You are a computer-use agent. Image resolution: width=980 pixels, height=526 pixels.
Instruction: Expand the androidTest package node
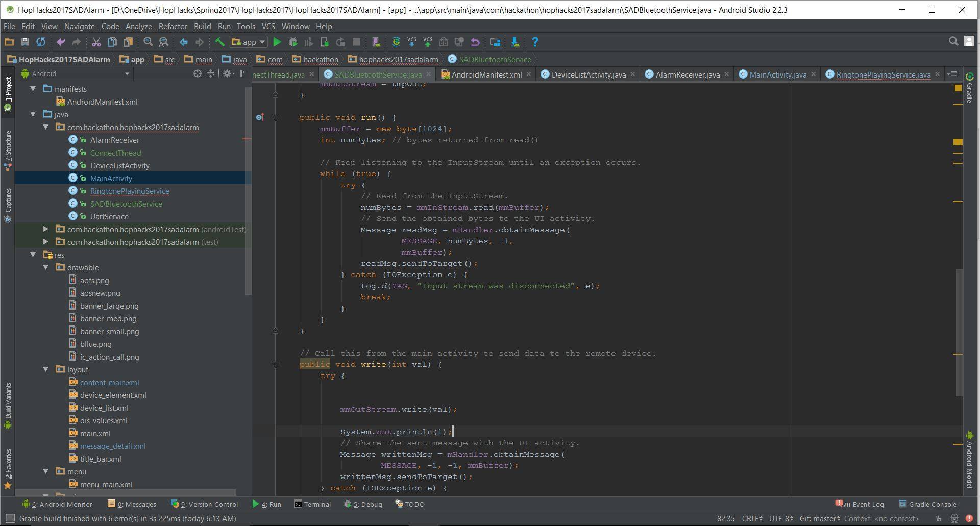tap(46, 229)
